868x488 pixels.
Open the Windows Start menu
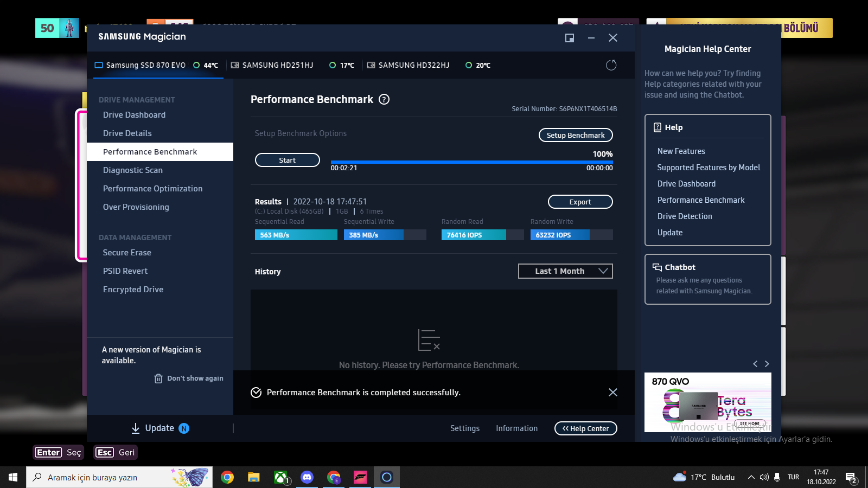[13, 477]
